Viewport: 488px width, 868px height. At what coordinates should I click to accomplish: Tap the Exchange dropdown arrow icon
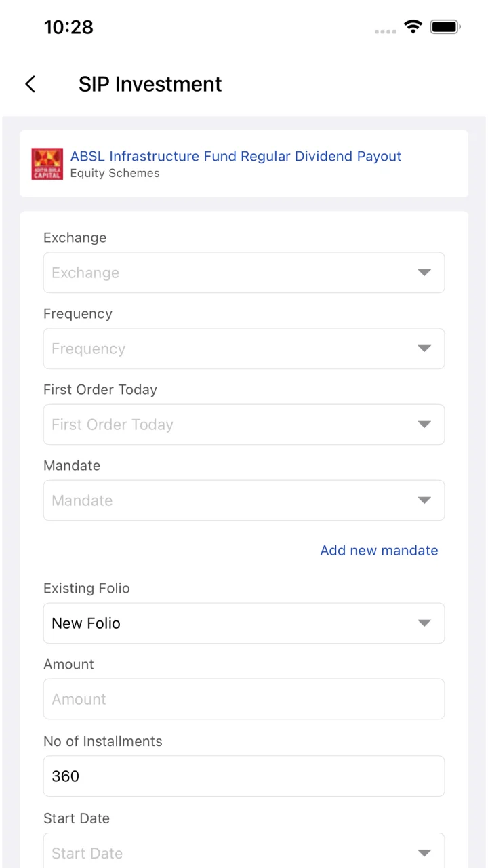tap(424, 273)
